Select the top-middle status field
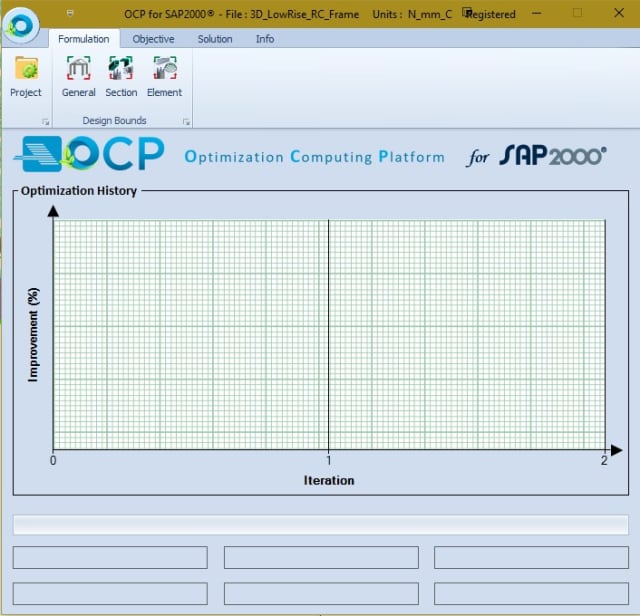This screenshot has height=616, width=640. (x=321, y=557)
